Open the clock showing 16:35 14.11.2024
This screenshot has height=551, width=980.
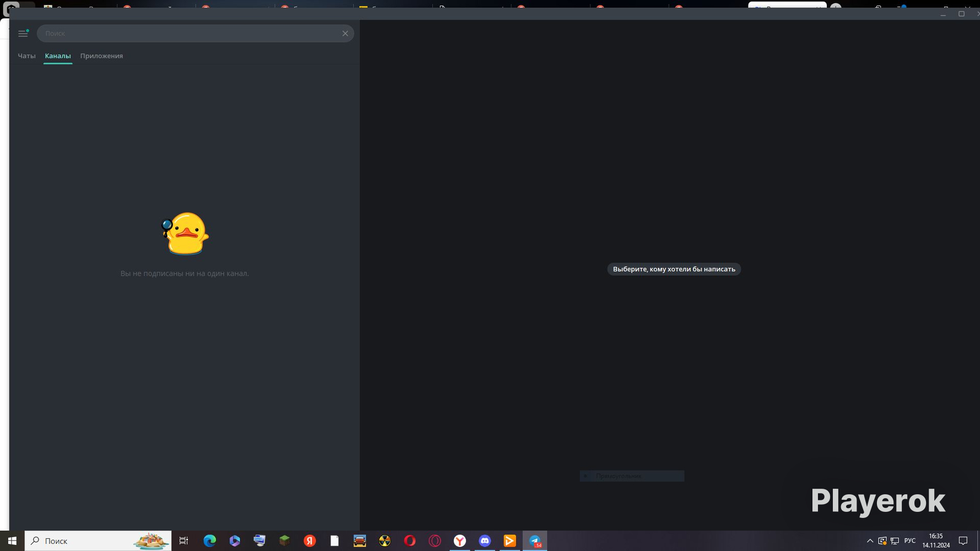tap(936, 541)
